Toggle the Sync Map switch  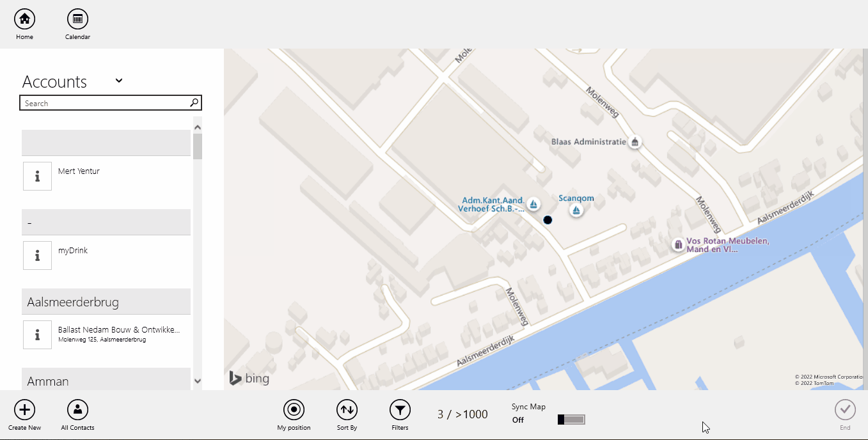pos(571,420)
